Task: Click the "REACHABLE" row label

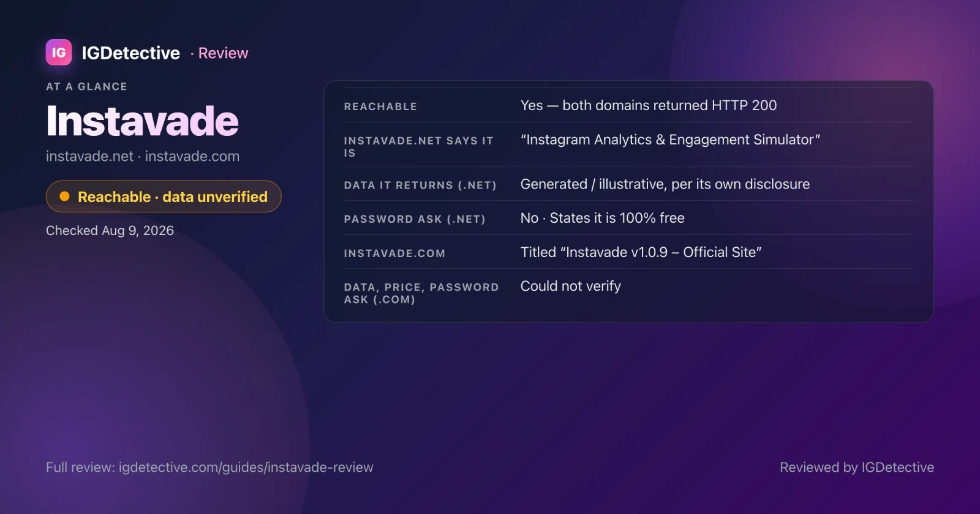Action: point(380,106)
